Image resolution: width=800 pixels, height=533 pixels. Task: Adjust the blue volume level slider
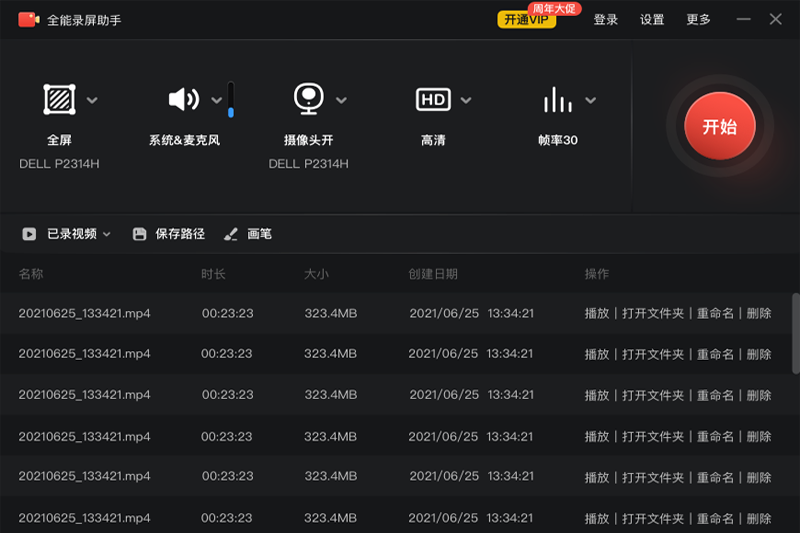(231, 101)
